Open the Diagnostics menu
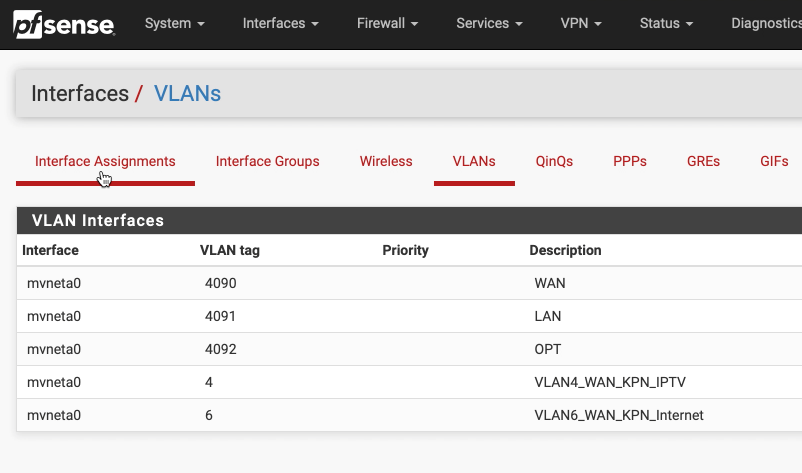 click(x=766, y=24)
